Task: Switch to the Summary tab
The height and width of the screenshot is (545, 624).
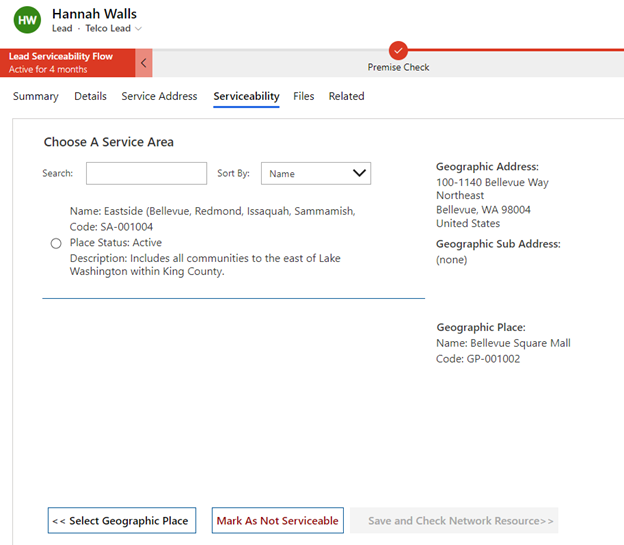Action: [36, 97]
